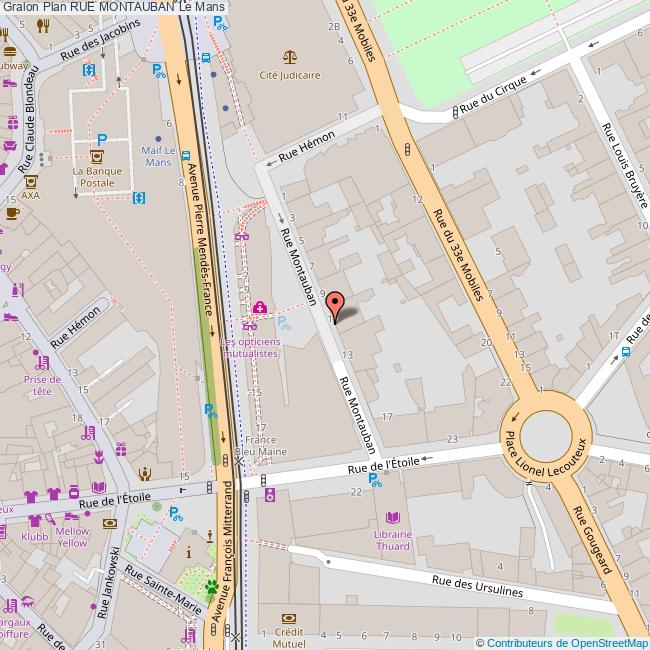
Task: Click the blue parking P icon near La Banque Postale
Action: point(102,139)
